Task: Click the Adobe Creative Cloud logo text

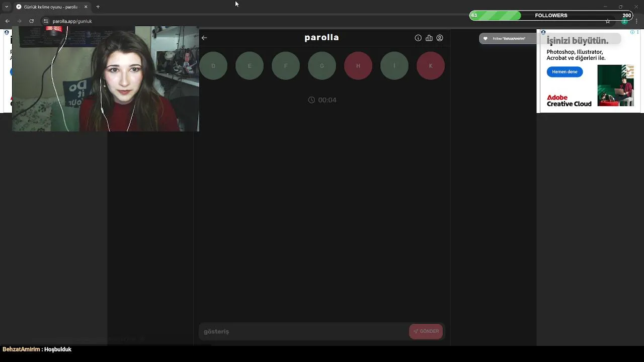Action: pyautogui.click(x=569, y=101)
